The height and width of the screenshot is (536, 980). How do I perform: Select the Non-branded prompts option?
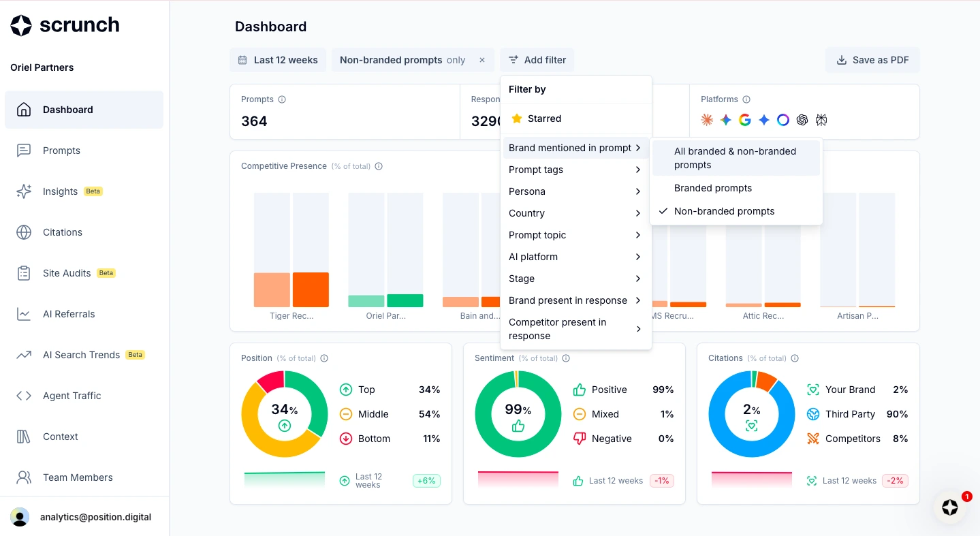pos(724,211)
